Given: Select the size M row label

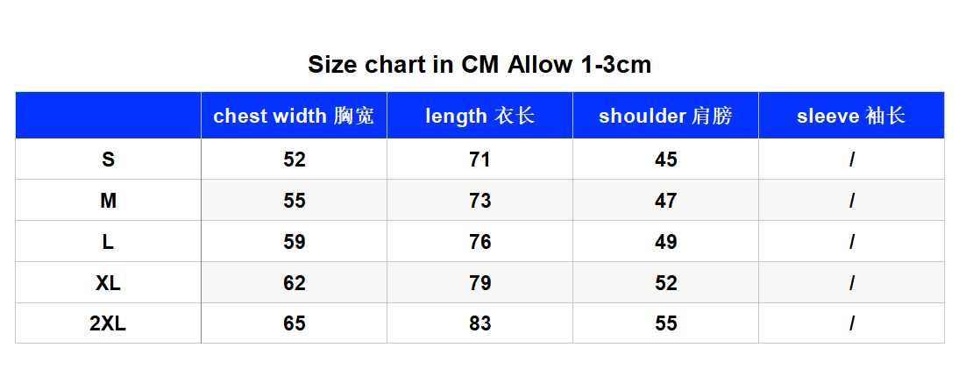Looking at the screenshot, I should click(x=108, y=201).
